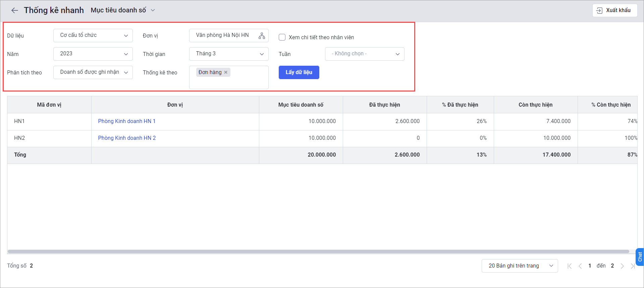Change the Phân tích theo selection
This screenshot has height=288, width=644.
[93, 72]
